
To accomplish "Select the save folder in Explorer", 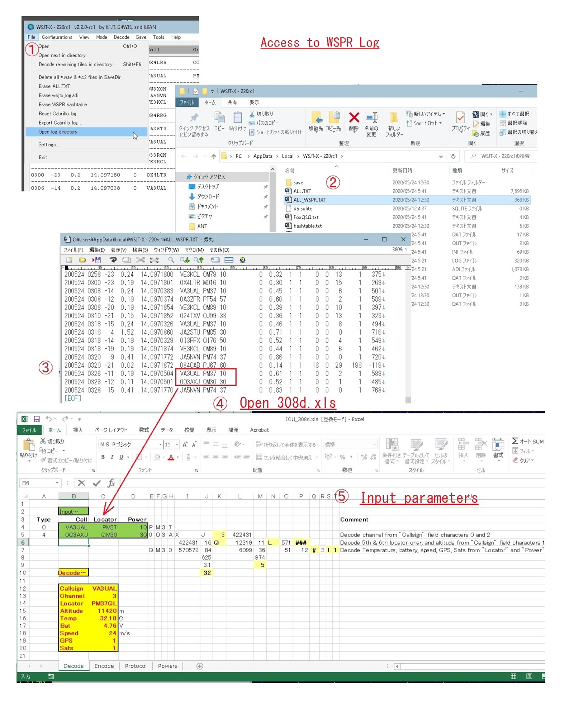I will [x=298, y=182].
